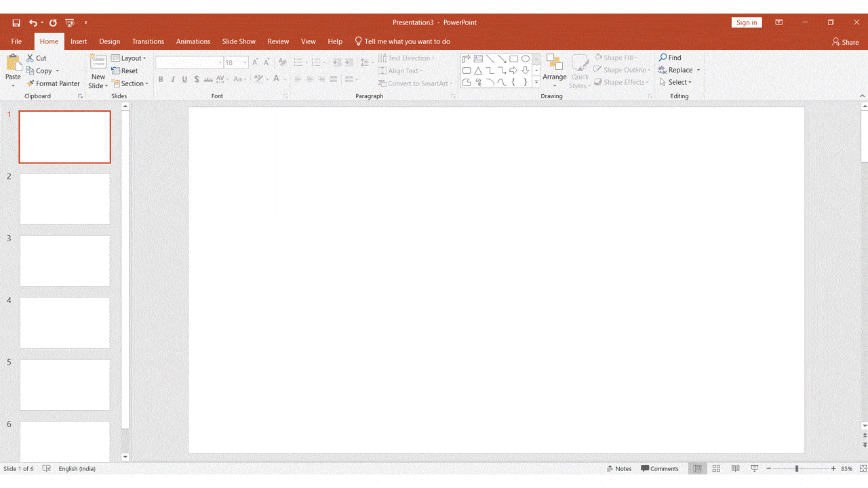Open the View tab
The height and width of the screenshot is (488, 868).
click(309, 41)
